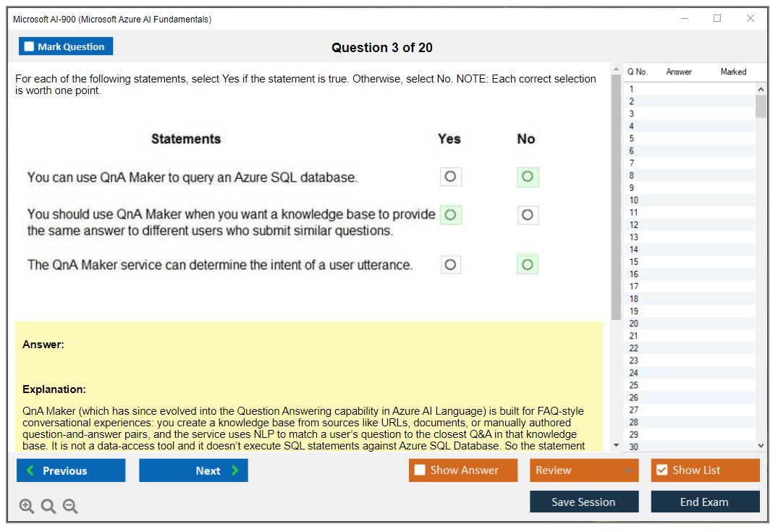778x532 pixels.
Task: Click the zoom out magnifier icon
Action: 69,506
